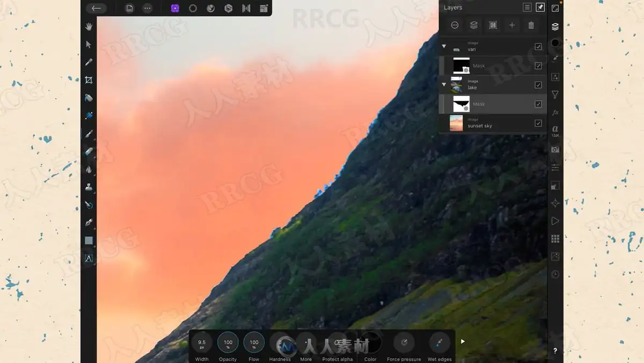Open the Macros play studio

[555, 221]
